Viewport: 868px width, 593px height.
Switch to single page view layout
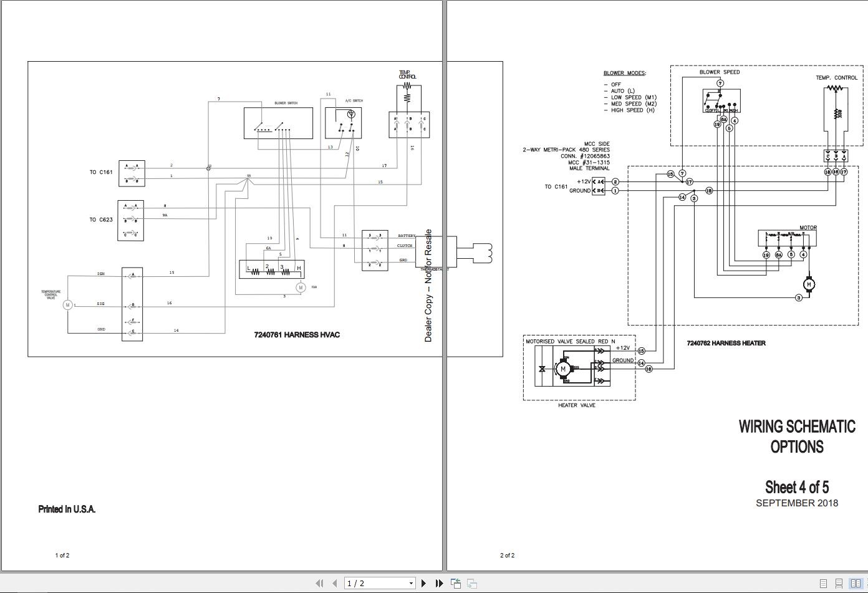(x=823, y=584)
